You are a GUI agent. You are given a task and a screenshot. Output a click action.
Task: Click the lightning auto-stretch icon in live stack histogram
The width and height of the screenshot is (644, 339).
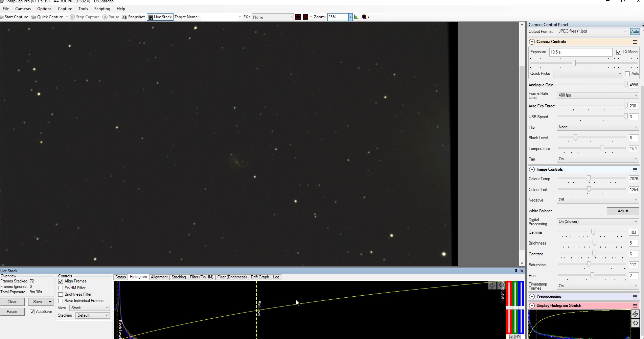click(492, 286)
